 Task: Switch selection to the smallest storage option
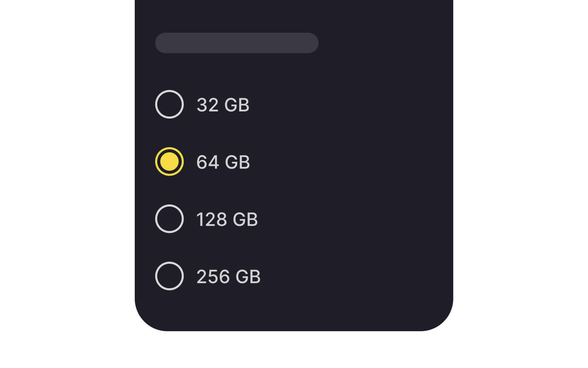[169, 105]
